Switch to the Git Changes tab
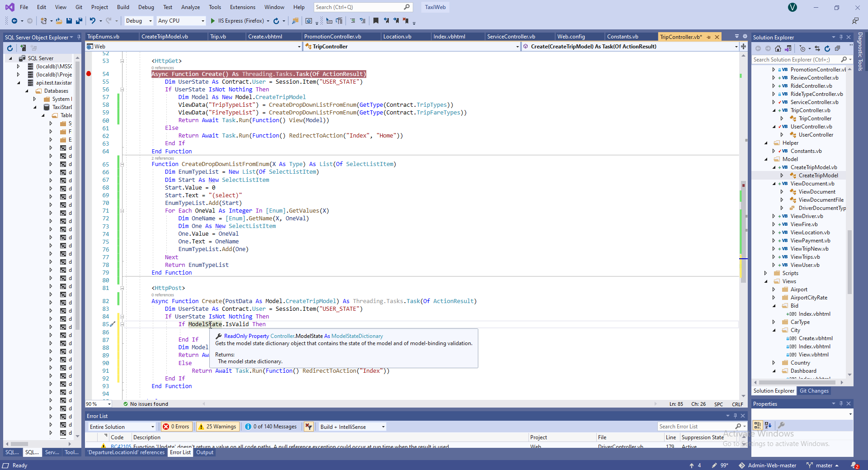868x470 pixels. (x=814, y=391)
